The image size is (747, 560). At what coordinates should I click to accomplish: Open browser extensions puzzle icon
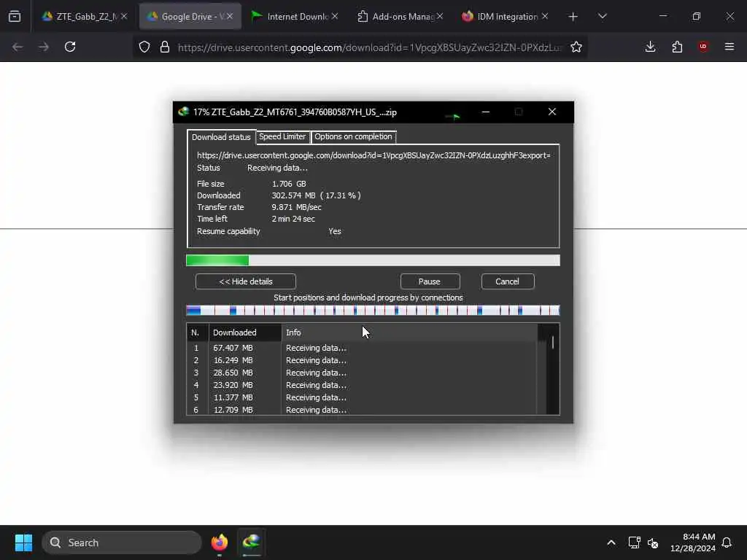[677, 47]
